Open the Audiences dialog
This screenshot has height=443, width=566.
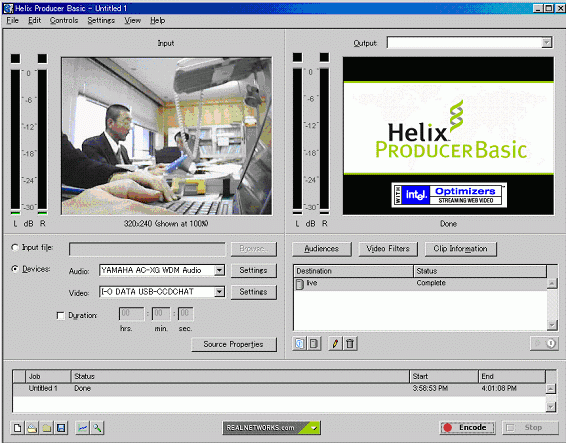click(322, 249)
